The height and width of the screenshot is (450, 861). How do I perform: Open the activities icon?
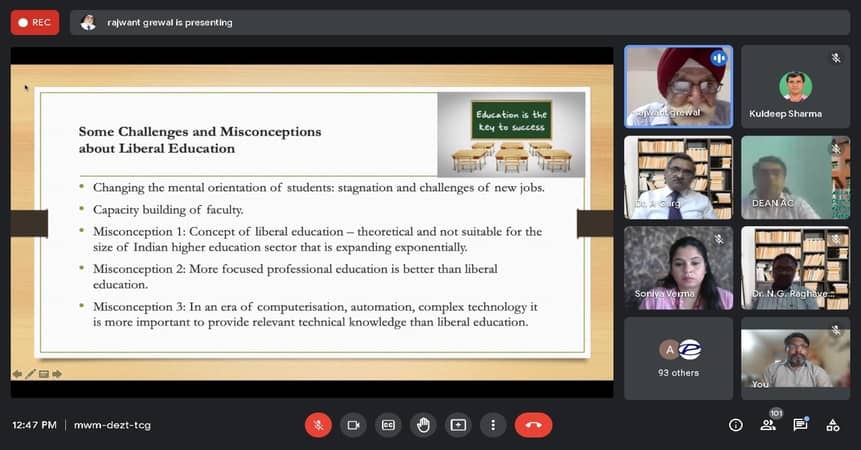pyautogui.click(x=832, y=425)
